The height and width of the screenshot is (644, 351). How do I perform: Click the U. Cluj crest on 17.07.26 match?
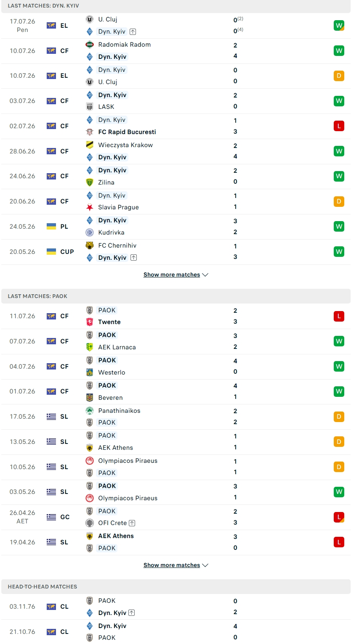[90, 19]
